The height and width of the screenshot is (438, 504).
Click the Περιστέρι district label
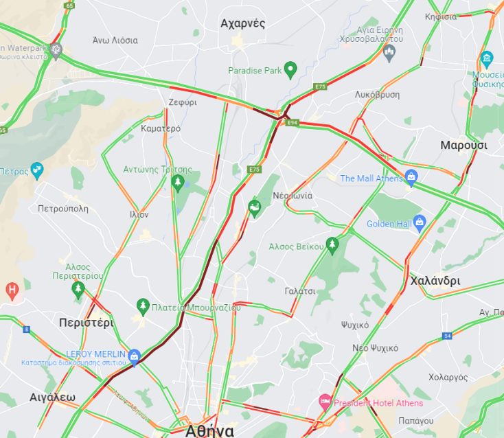[87, 323]
